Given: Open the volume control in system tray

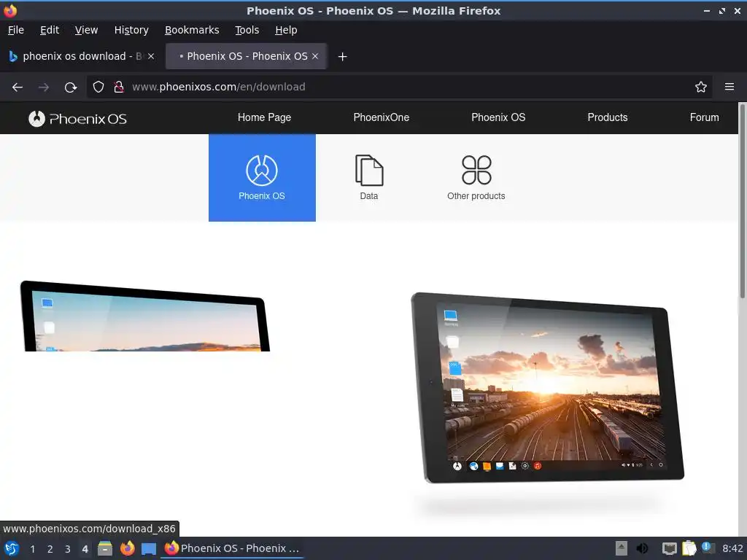Looking at the screenshot, I should point(642,548).
